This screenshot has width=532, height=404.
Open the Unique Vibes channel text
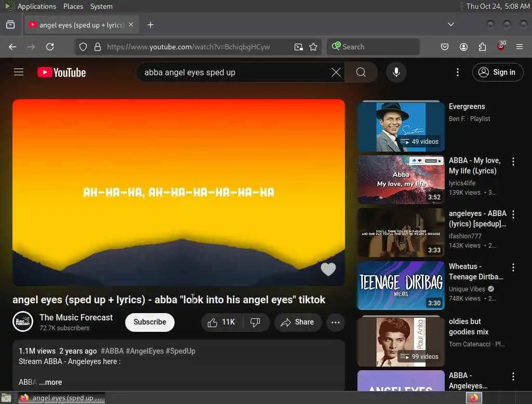coord(467,289)
